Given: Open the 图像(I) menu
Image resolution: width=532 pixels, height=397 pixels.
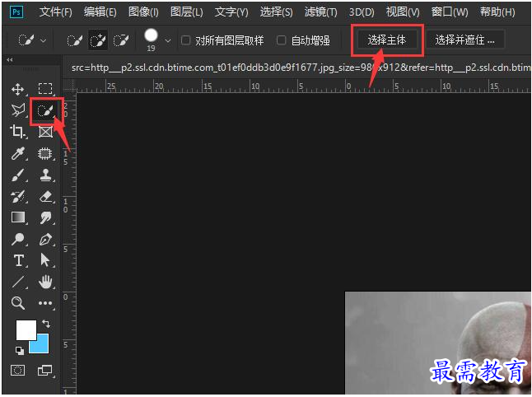Looking at the screenshot, I should (143, 12).
